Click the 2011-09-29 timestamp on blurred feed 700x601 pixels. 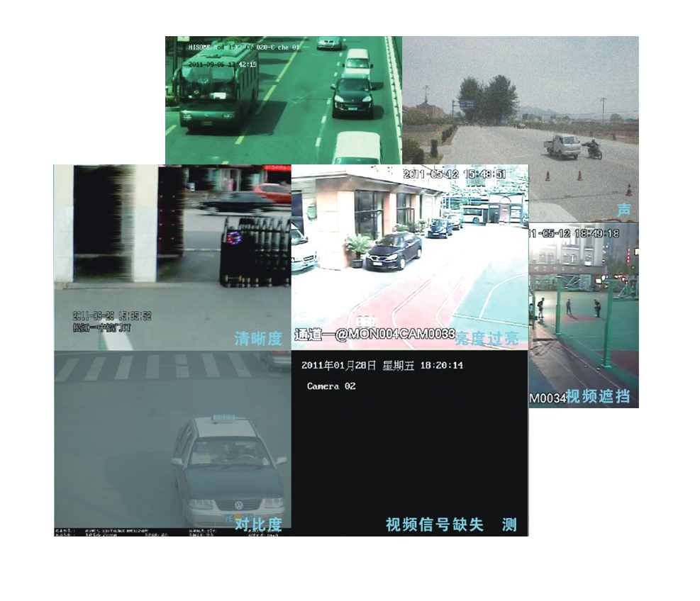(x=112, y=316)
